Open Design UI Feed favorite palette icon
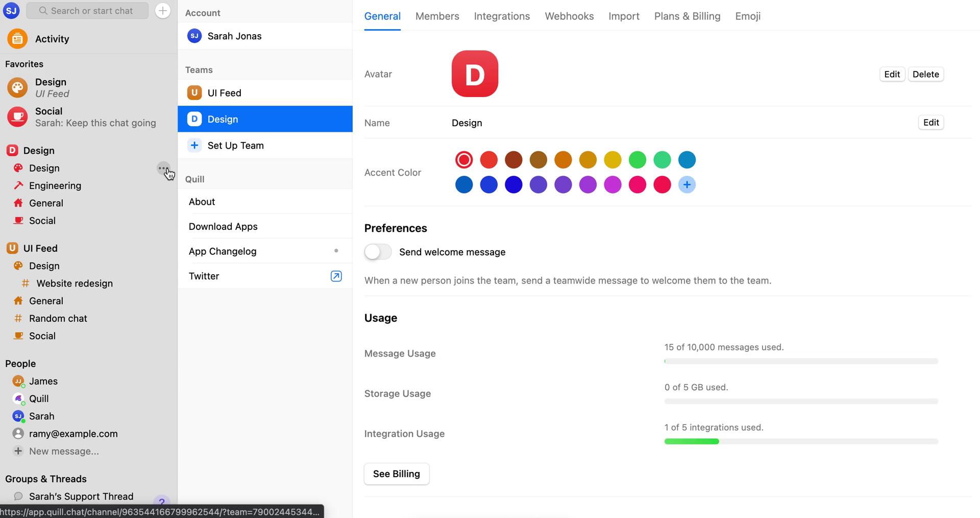 17,87
